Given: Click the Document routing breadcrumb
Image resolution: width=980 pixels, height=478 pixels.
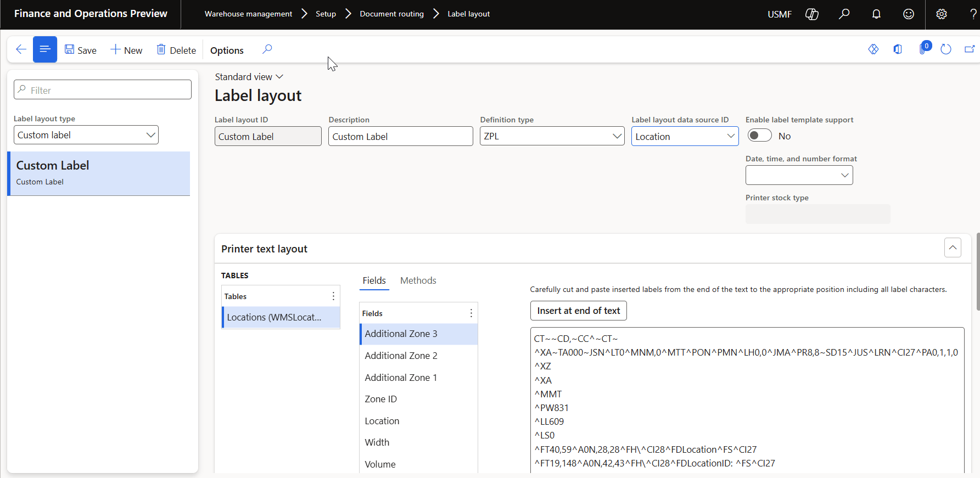Looking at the screenshot, I should (x=391, y=14).
